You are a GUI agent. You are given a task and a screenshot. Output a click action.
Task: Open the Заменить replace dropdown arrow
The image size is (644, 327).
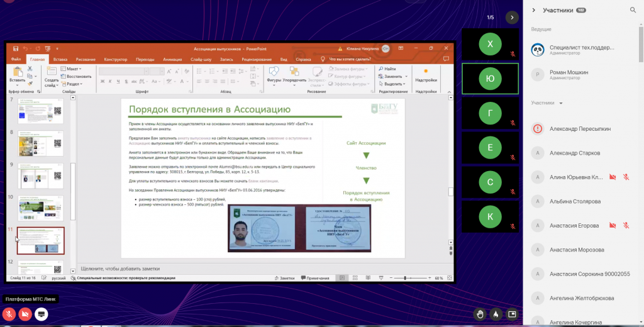tap(406, 77)
